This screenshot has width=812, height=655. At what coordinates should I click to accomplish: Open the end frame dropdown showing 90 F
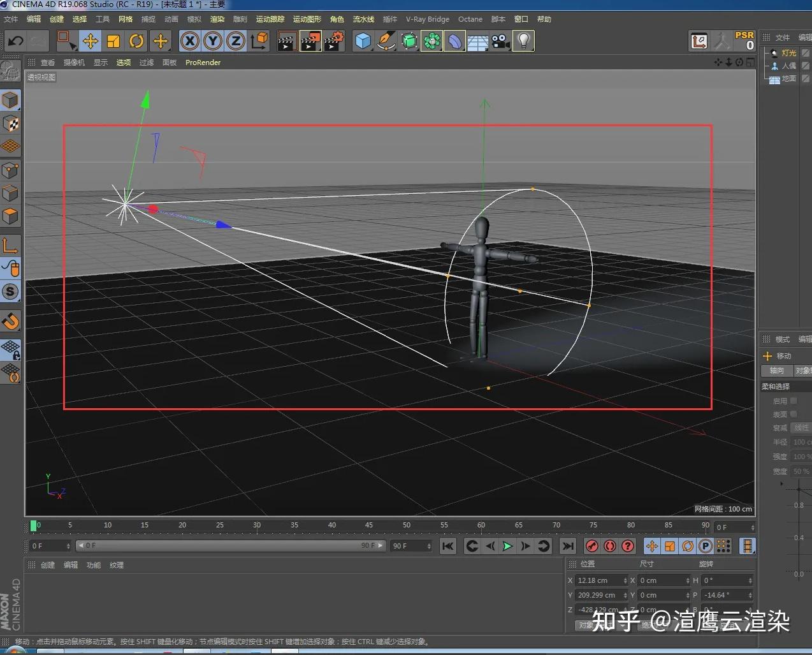coord(429,546)
